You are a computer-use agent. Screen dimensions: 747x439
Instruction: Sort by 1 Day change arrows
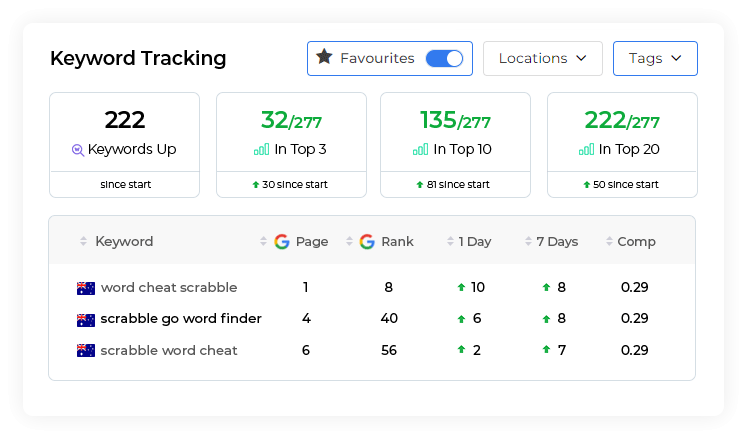(x=450, y=241)
